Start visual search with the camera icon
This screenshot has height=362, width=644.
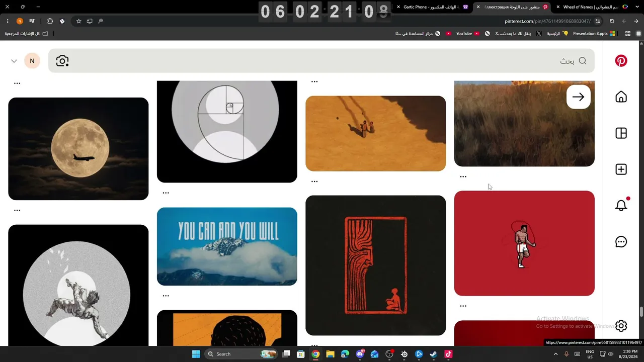[x=62, y=61]
